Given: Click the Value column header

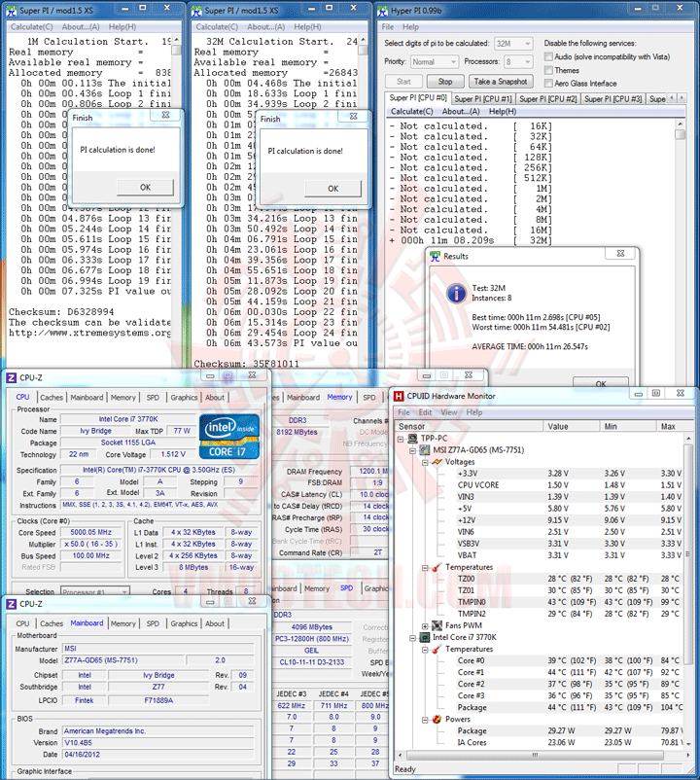Looking at the screenshot, I should pos(572,426).
